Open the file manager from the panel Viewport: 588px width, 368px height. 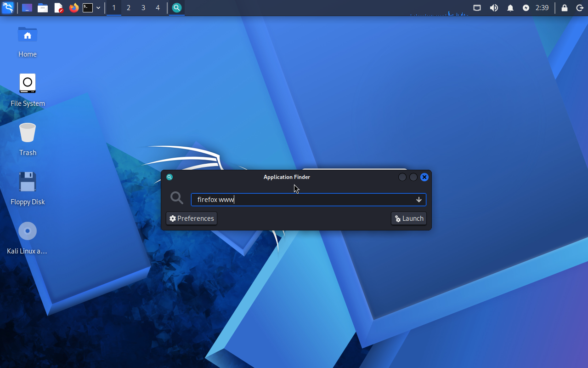click(x=43, y=8)
